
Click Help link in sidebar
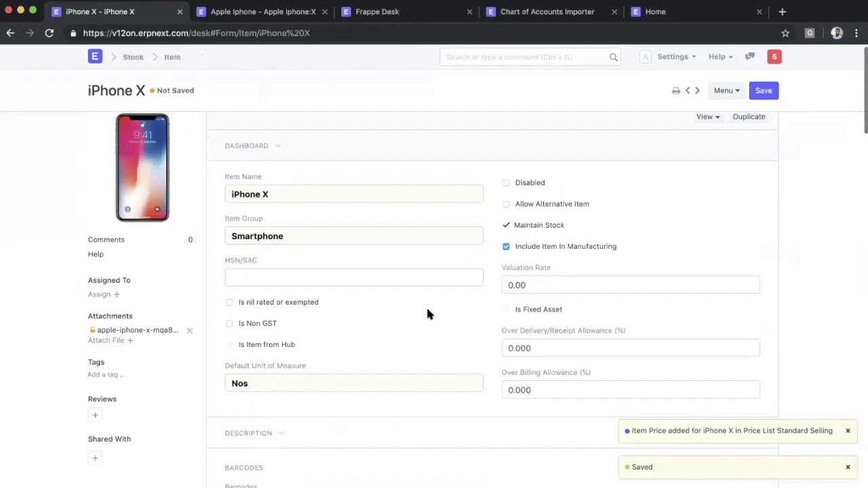(x=96, y=254)
